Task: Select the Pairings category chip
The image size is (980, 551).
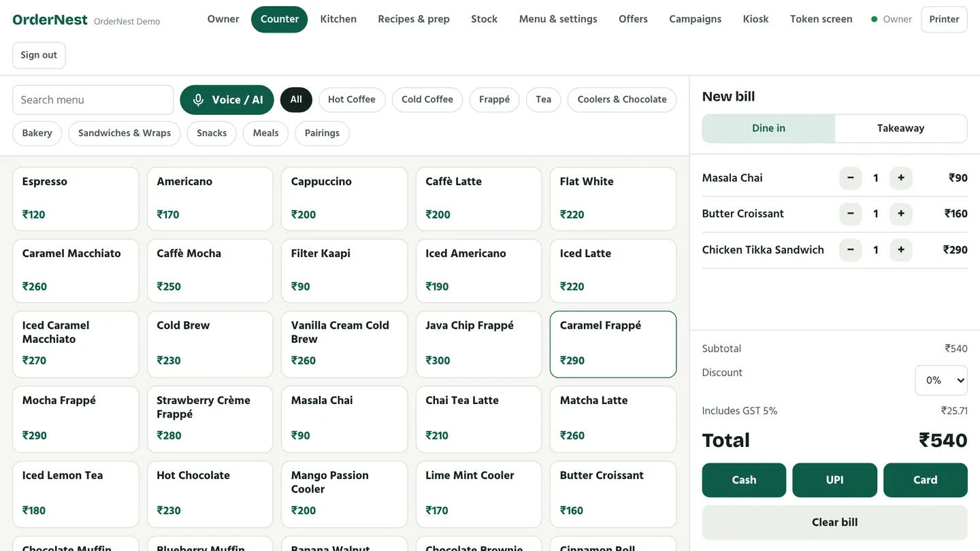Action: click(323, 133)
